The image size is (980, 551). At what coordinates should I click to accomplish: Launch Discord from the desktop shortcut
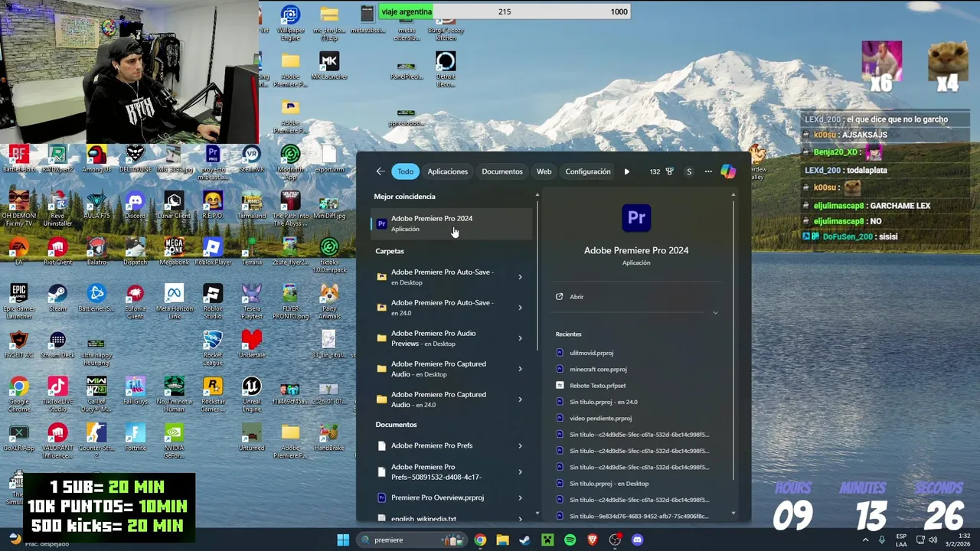tap(135, 206)
